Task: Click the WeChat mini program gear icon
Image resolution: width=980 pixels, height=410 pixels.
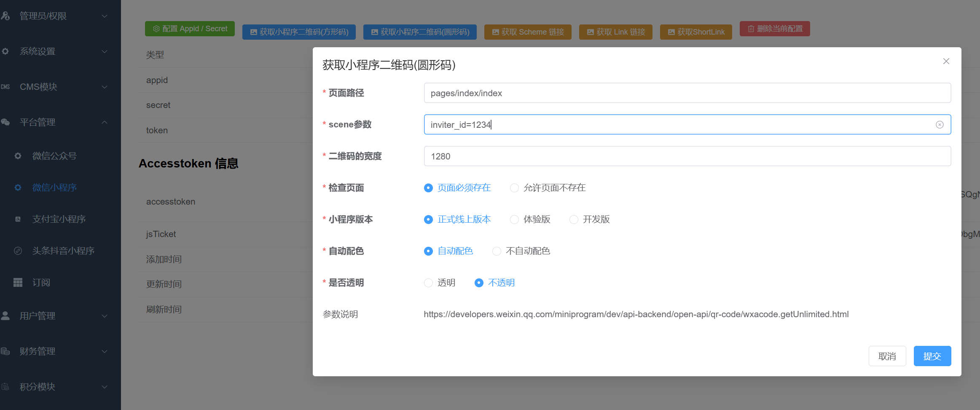Action: pos(18,187)
